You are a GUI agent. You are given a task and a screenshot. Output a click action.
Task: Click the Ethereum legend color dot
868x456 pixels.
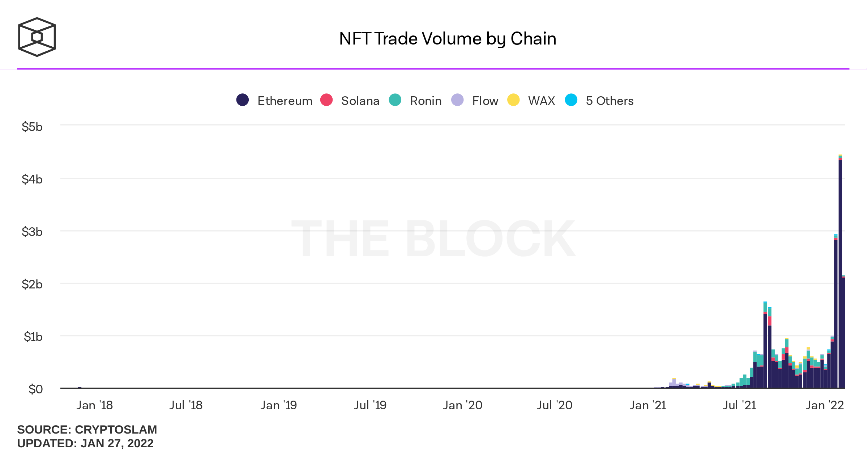(x=243, y=100)
